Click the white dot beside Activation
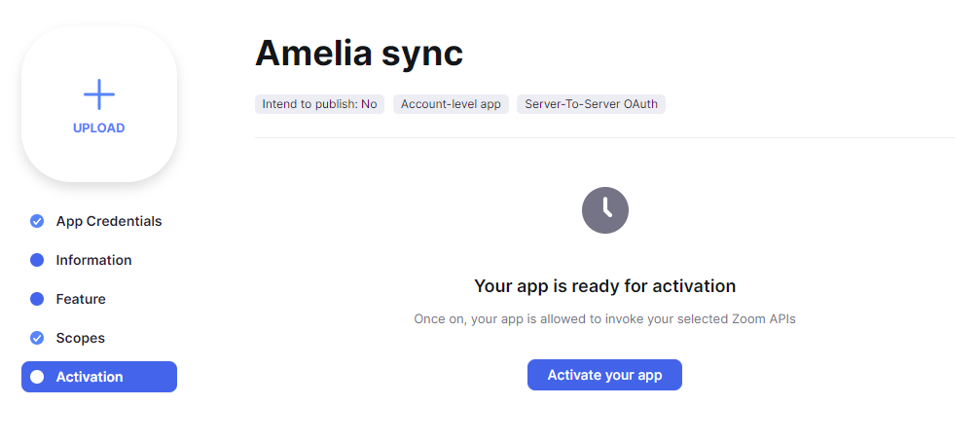Image resolution: width=980 pixels, height=443 pixels. pos(37,377)
